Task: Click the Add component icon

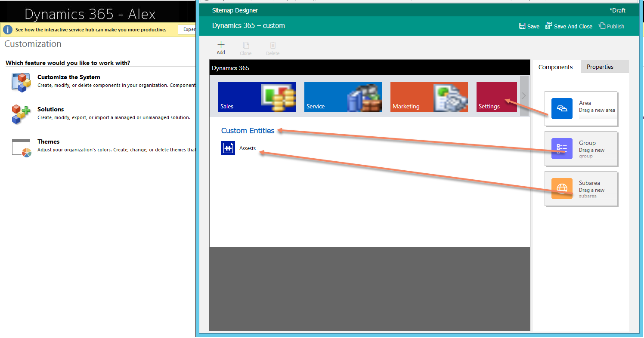Action: pyautogui.click(x=221, y=44)
